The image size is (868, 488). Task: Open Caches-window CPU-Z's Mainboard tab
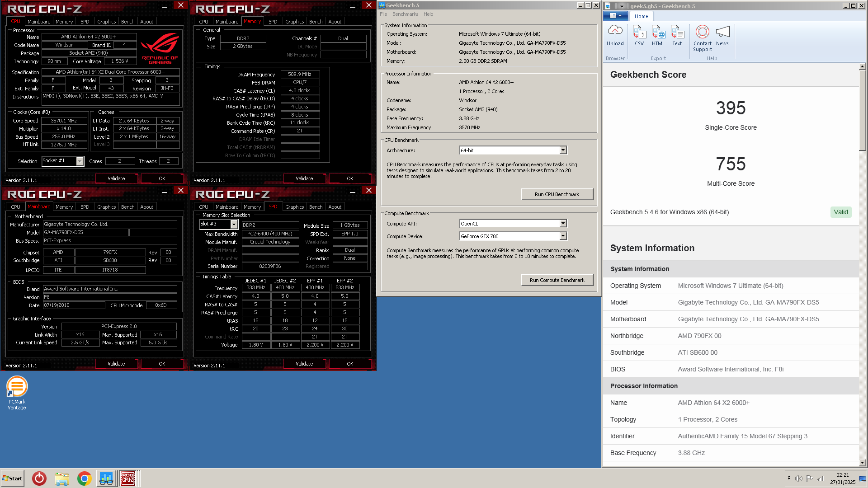tap(39, 22)
